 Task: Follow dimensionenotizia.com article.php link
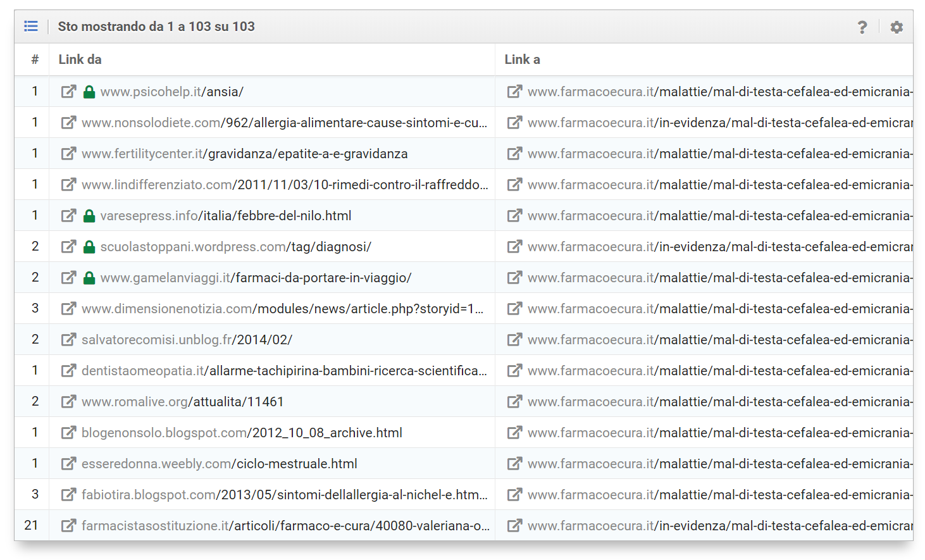click(x=282, y=309)
